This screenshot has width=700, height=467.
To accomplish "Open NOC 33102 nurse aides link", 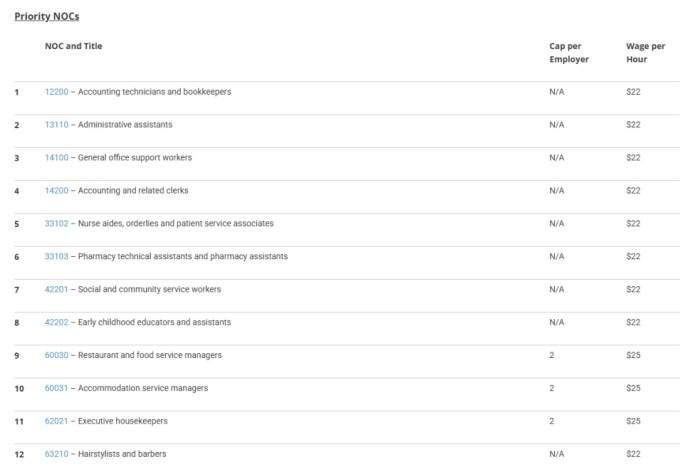I will (56, 224).
